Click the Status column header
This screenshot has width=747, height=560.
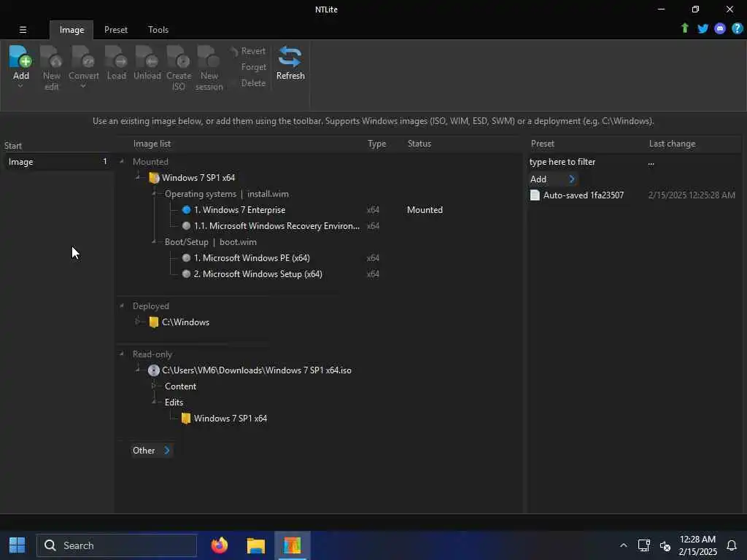point(419,144)
